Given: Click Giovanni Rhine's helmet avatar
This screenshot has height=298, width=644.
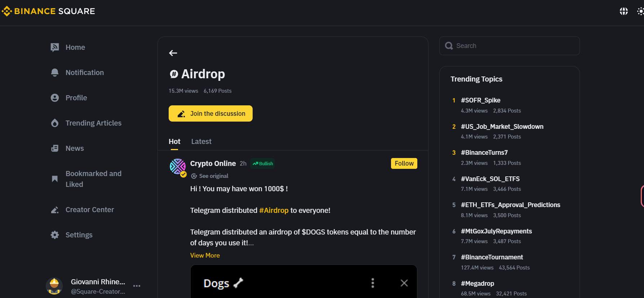Looking at the screenshot, I should point(54,286).
